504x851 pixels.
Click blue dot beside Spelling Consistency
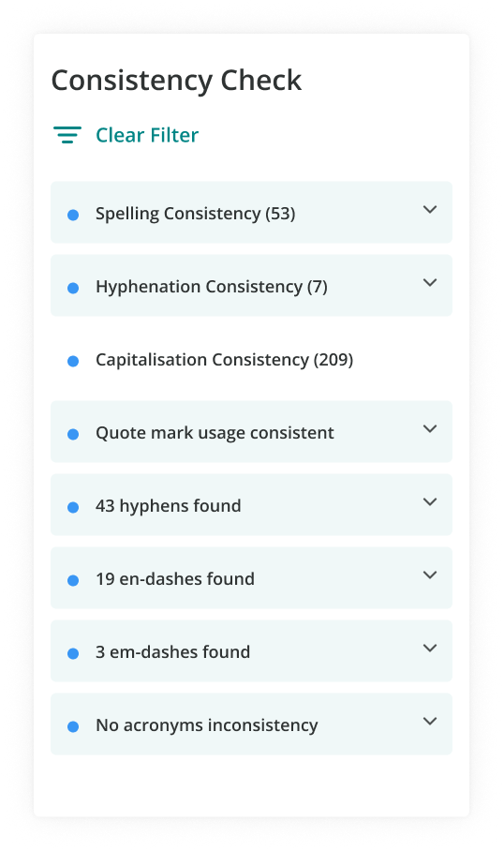click(x=73, y=215)
